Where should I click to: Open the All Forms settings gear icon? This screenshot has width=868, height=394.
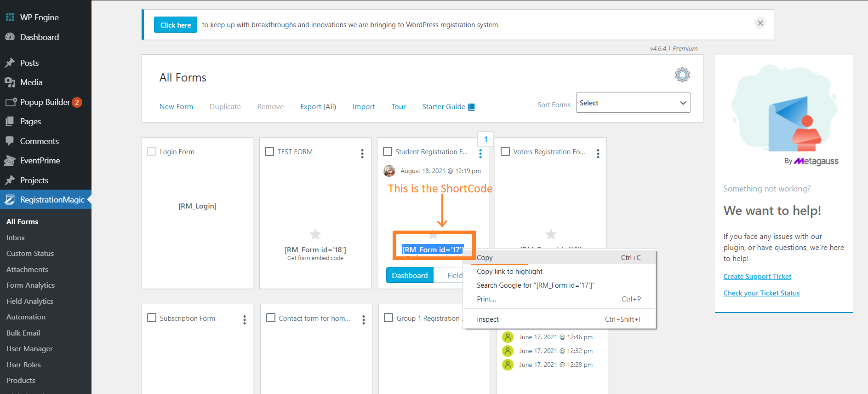coord(682,75)
